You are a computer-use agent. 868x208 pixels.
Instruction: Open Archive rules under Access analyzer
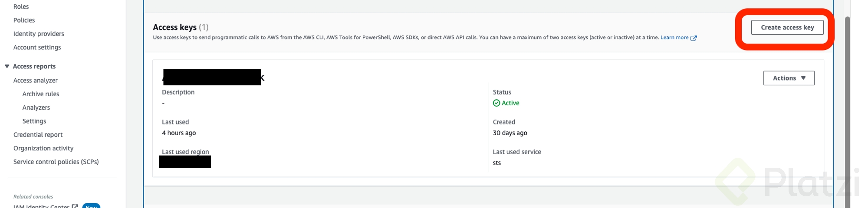[x=41, y=94]
